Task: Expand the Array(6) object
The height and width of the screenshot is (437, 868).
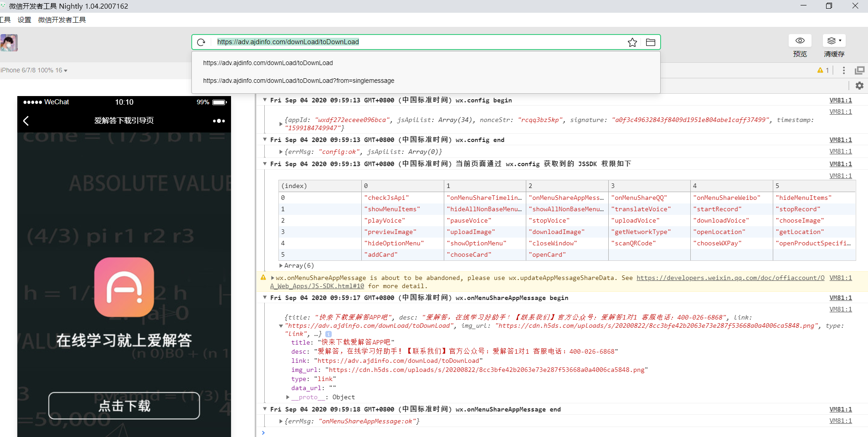Action: pos(281,265)
